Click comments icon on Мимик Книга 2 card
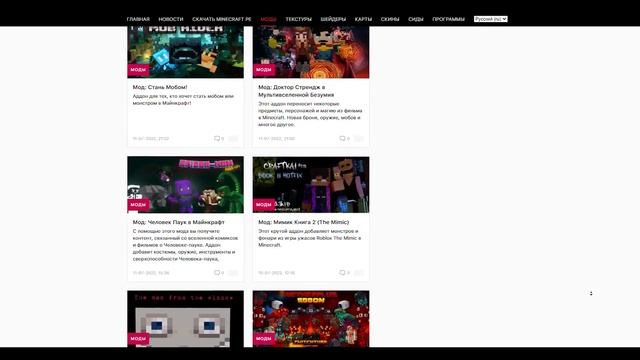The image size is (640, 360). pyautogui.click(x=342, y=273)
